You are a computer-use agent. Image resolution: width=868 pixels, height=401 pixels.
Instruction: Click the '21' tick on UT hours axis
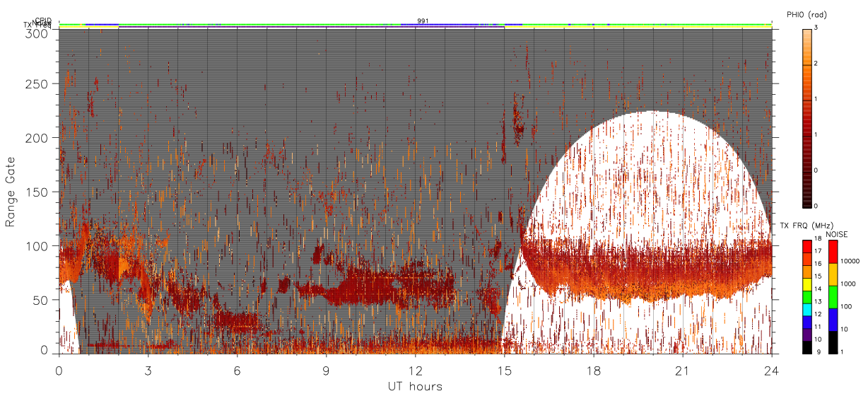coord(682,370)
